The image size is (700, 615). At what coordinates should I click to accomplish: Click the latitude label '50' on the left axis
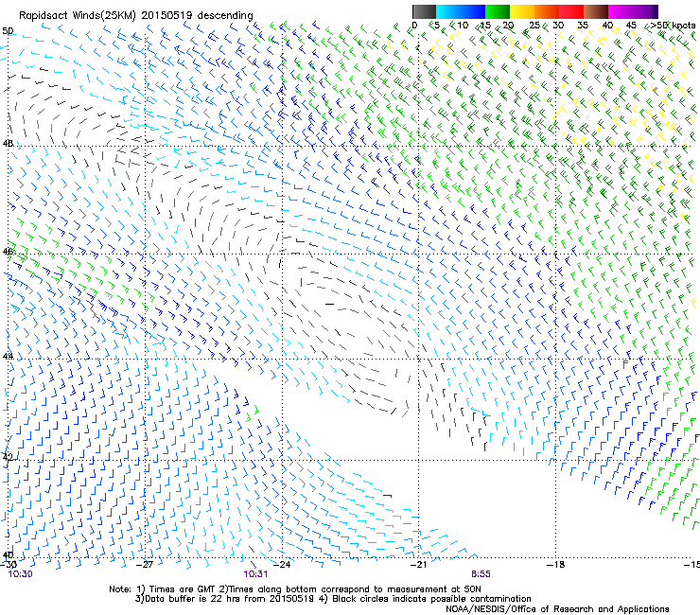[x=8, y=31]
